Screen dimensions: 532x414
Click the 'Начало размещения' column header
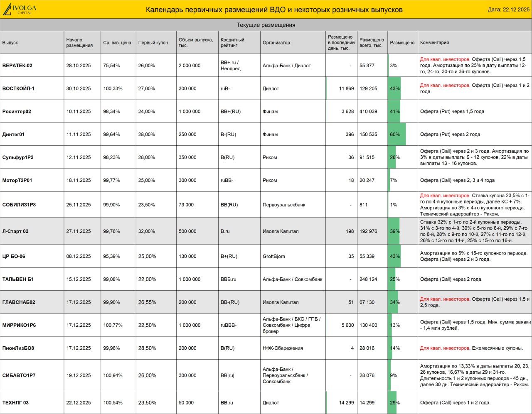pyautogui.click(x=79, y=42)
